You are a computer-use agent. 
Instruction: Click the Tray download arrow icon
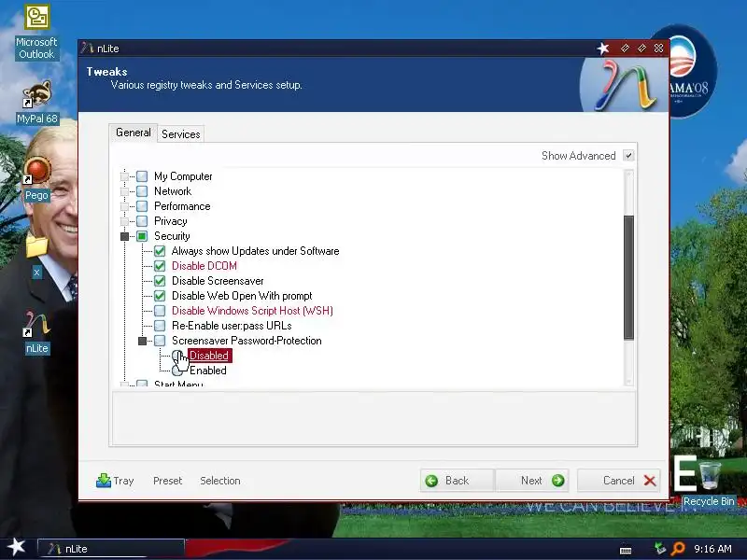pos(104,481)
